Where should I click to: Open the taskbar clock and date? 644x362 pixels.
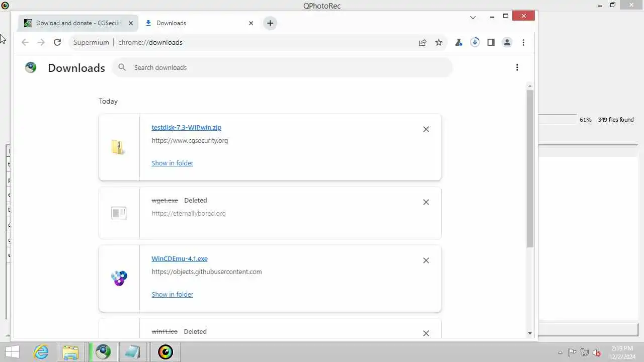coord(622,352)
